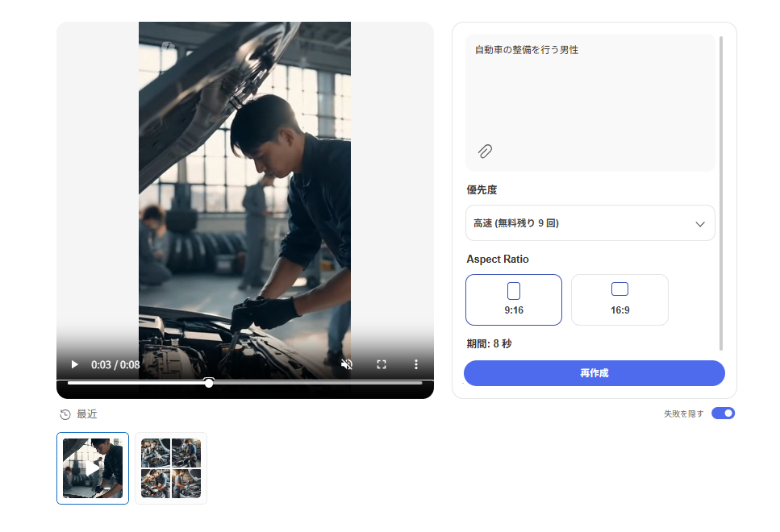Unmute the video player
The image size is (780, 532).
(347, 364)
